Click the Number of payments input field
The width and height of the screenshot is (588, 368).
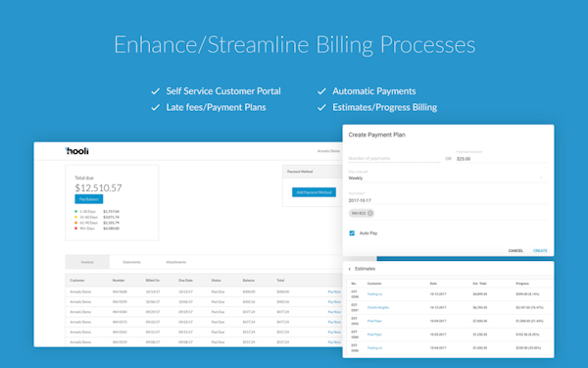(394, 158)
